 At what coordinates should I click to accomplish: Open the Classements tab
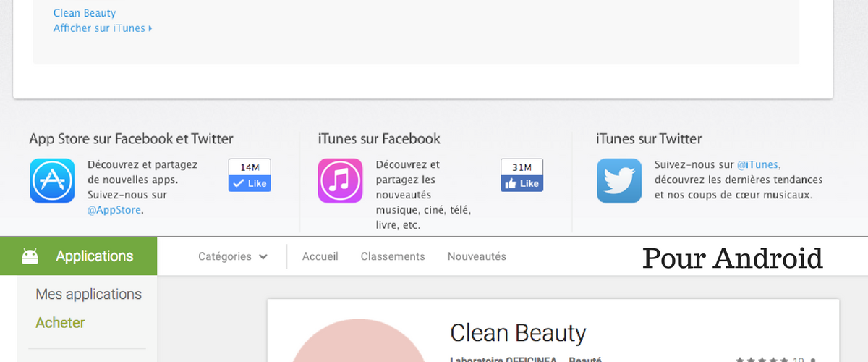tap(393, 256)
